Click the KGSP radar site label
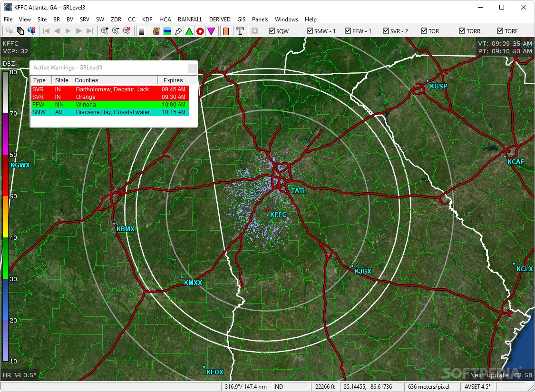Screen dimensions: 535x392 (x=438, y=87)
